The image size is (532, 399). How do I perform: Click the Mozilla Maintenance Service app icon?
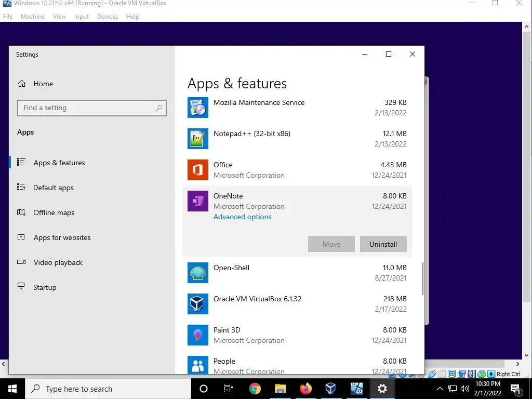coord(198,108)
